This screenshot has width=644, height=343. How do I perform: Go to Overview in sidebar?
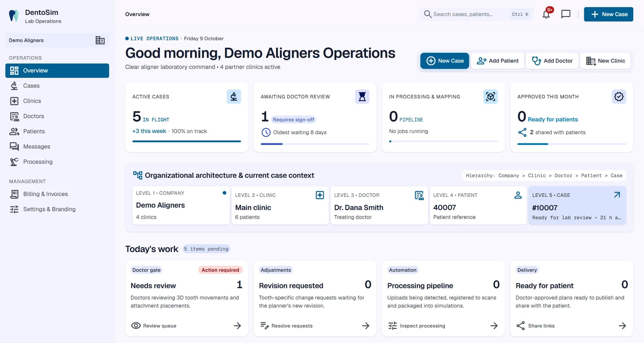[57, 70]
